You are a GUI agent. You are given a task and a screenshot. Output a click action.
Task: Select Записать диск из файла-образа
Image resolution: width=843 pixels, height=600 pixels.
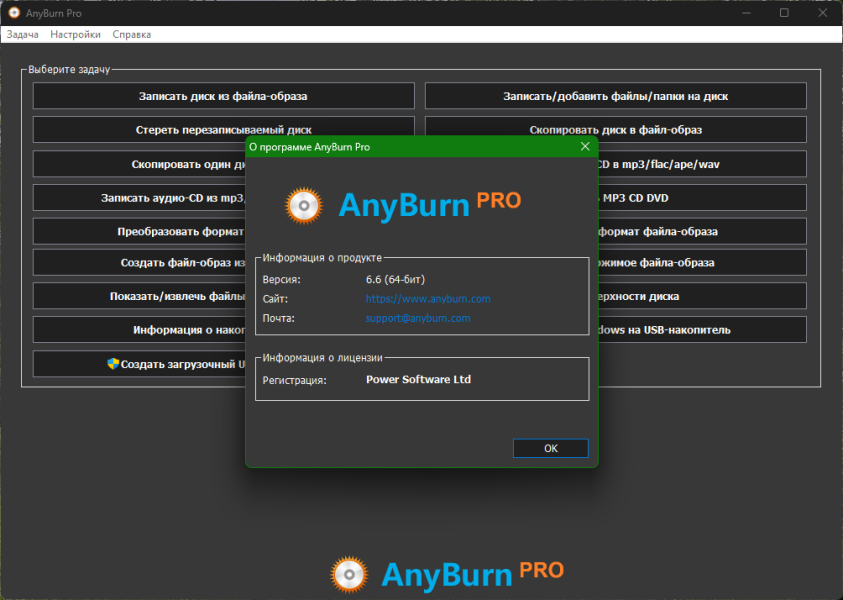(223, 97)
